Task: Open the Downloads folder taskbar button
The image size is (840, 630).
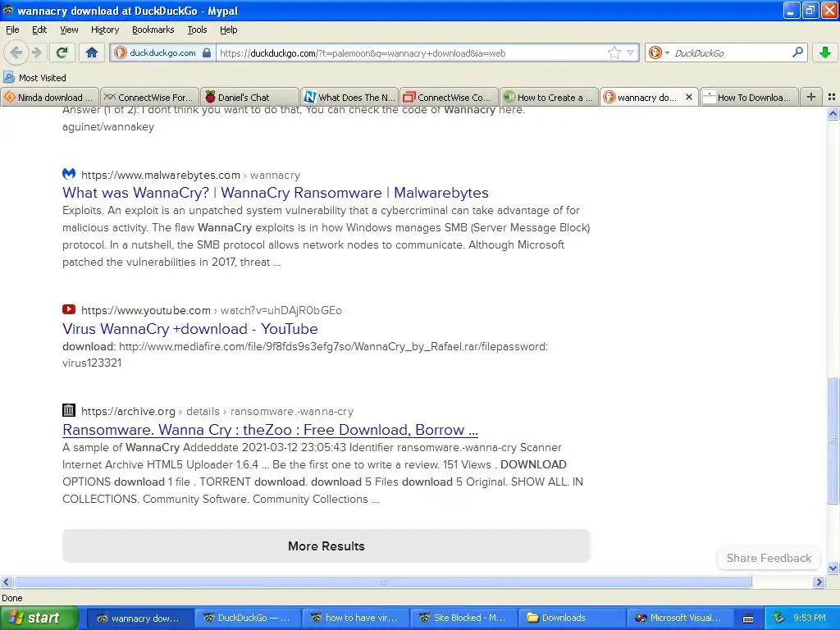Action: tap(571, 618)
